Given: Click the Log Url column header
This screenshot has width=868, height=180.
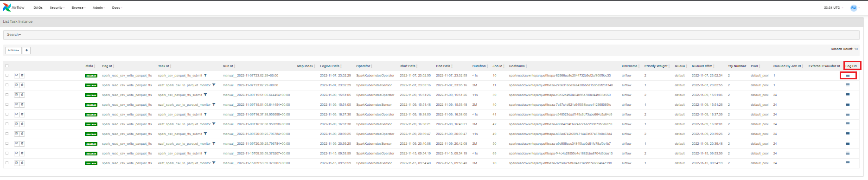Looking at the screenshot, I should [x=851, y=66].
